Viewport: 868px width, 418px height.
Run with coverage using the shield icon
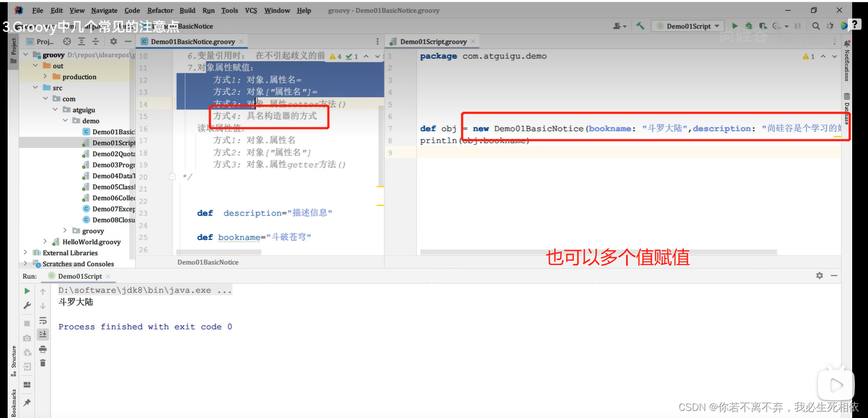(763, 26)
